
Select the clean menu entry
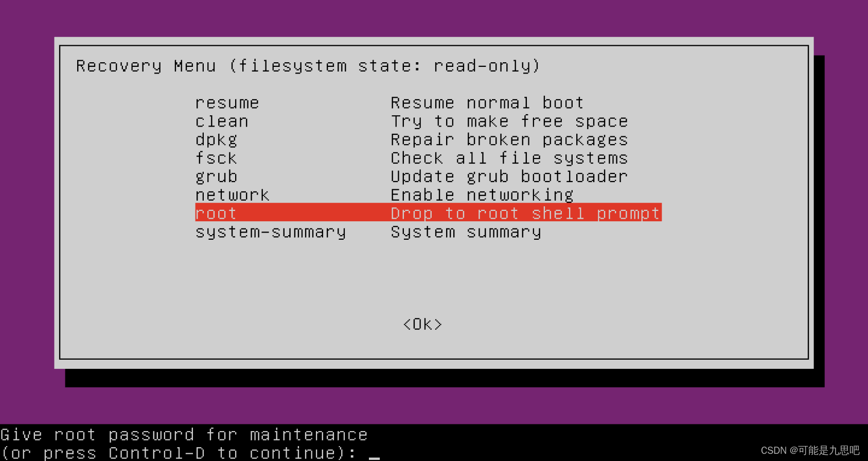(222, 121)
